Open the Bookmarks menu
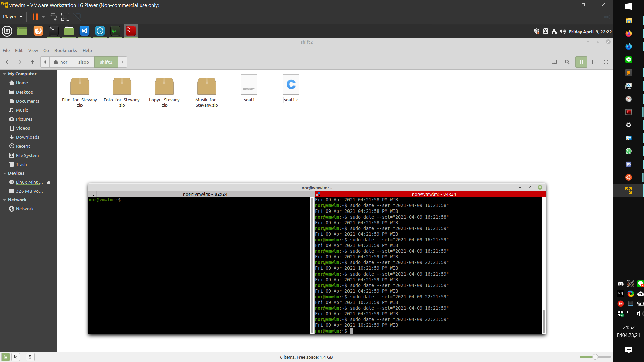Screen dimensions: 644x362 65,50
